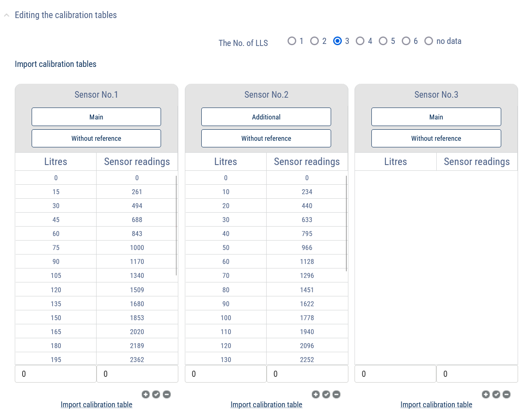
Task: Confirm the Sensor No.2 row entry
Action: (x=326, y=394)
